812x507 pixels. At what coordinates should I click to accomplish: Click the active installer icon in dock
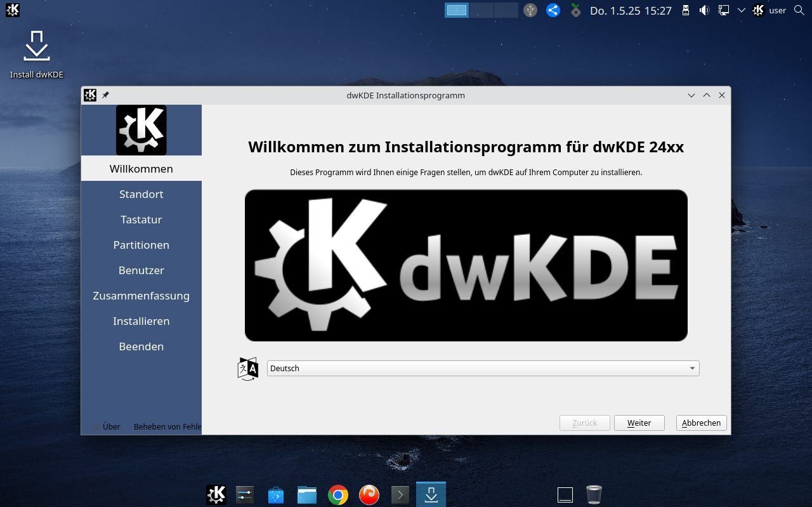pos(431,494)
